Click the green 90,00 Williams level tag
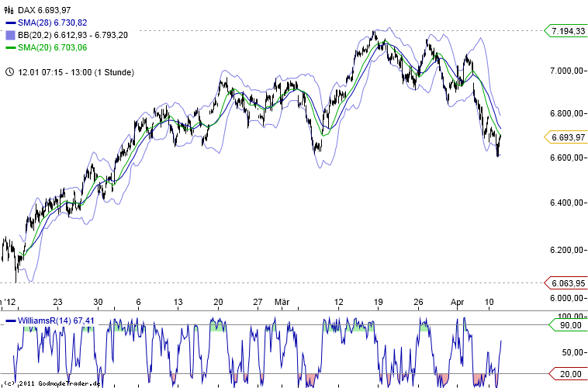The height and width of the screenshot is (388, 588). click(567, 325)
